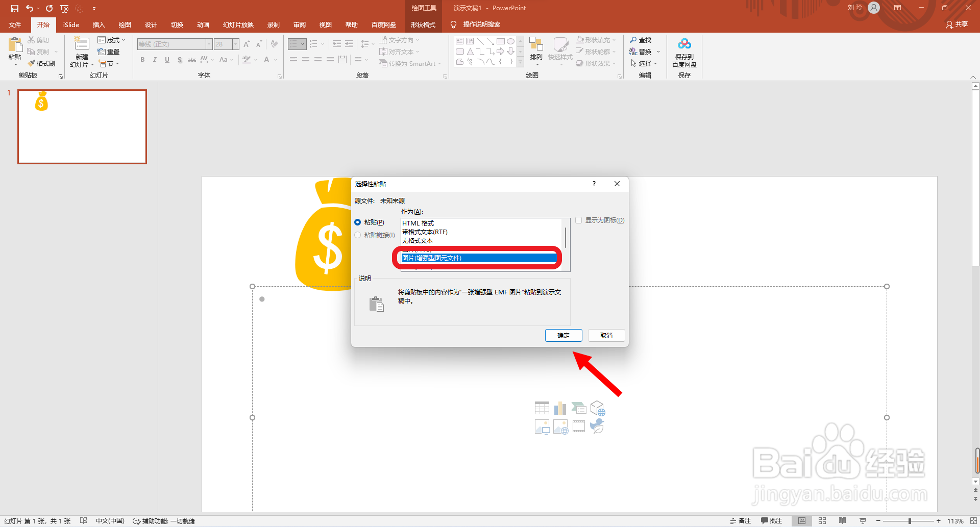Click the Share (共享) button
The image size is (980, 527).
click(957, 24)
